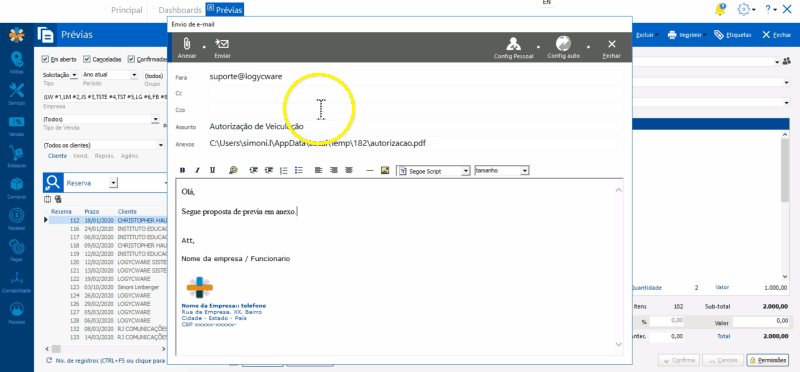This screenshot has height=372, width=800.
Task: Click the Permissões button
Action: [x=767, y=360]
